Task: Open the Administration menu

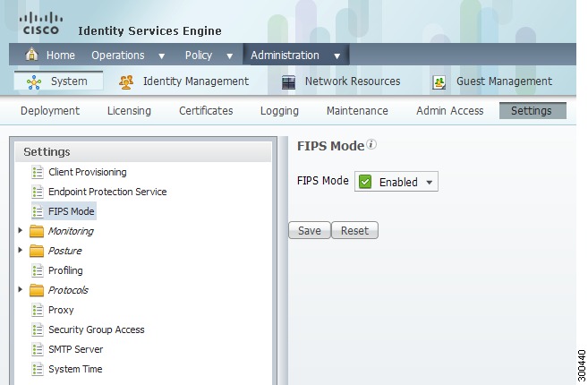Action: tap(285, 56)
